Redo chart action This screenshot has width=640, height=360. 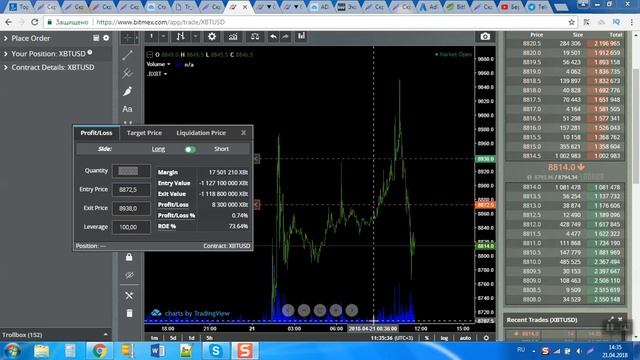point(285,36)
